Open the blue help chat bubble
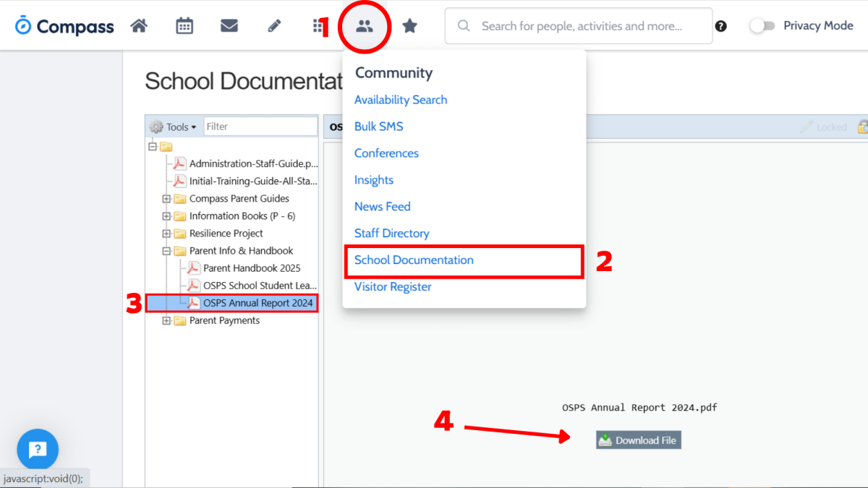Image resolution: width=868 pixels, height=488 pixels. pyautogui.click(x=38, y=450)
